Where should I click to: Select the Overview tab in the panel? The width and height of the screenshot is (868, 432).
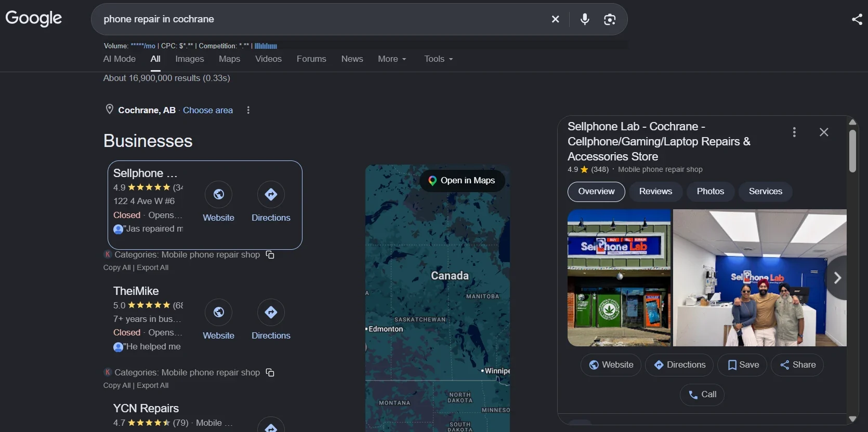[596, 192]
